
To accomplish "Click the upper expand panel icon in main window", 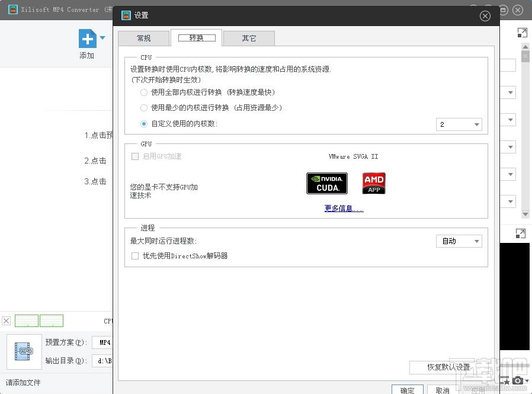I will 522,33.
